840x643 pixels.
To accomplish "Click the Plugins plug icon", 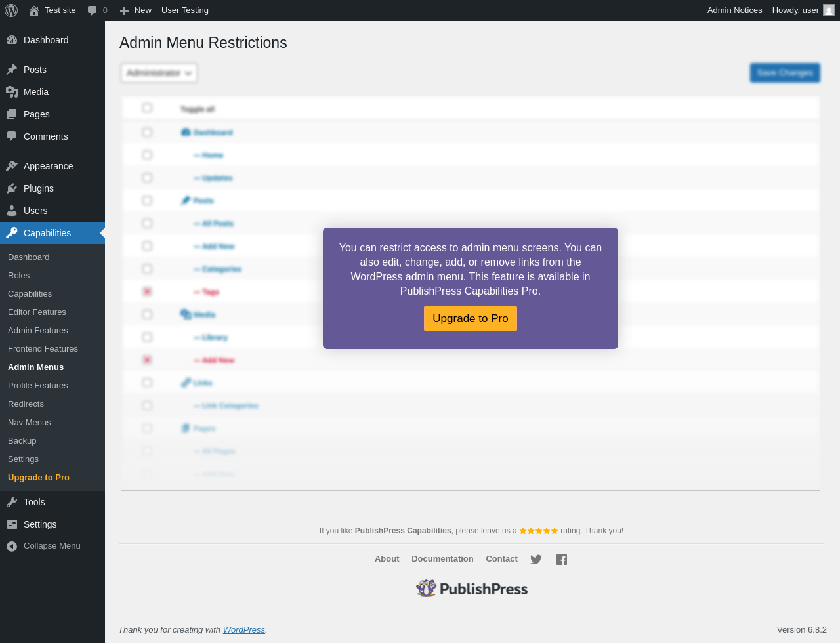I will tap(12, 188).
